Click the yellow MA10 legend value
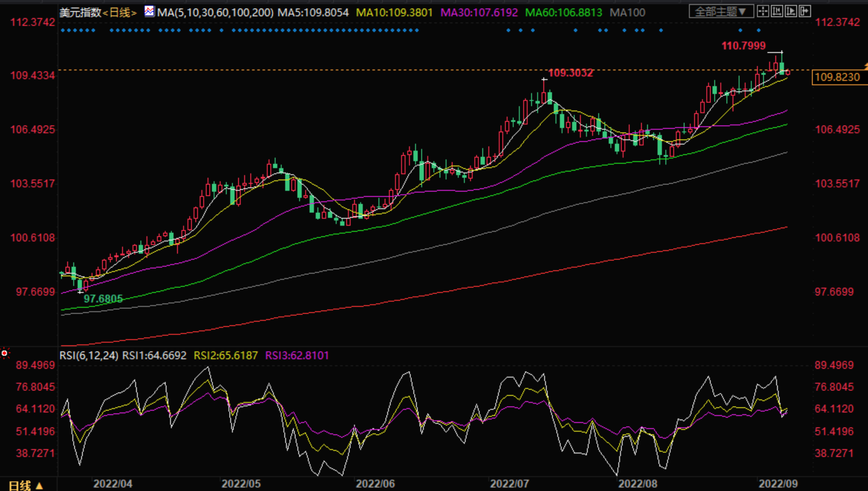This screenshot has width=868, height=491. tap(394, 12)
